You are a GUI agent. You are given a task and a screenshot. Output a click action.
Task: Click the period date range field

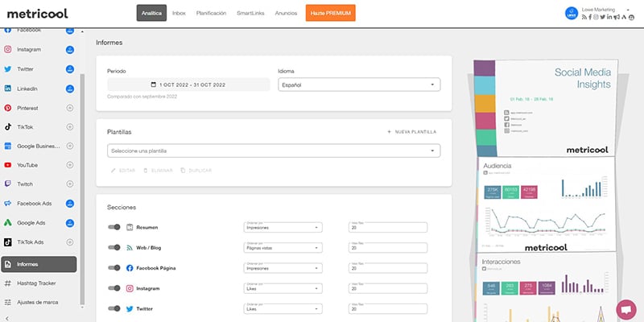click(x=188, y=85)
